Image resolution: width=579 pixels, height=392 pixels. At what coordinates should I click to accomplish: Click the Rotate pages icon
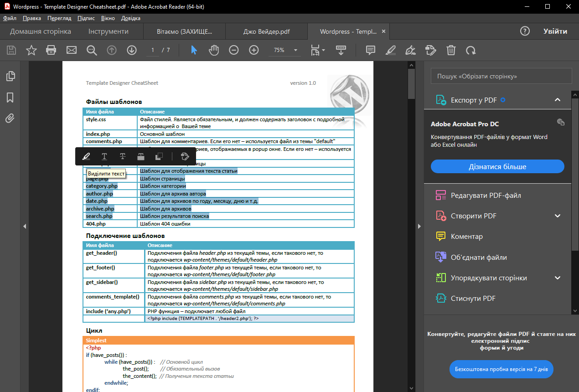[x=471, y=50]
